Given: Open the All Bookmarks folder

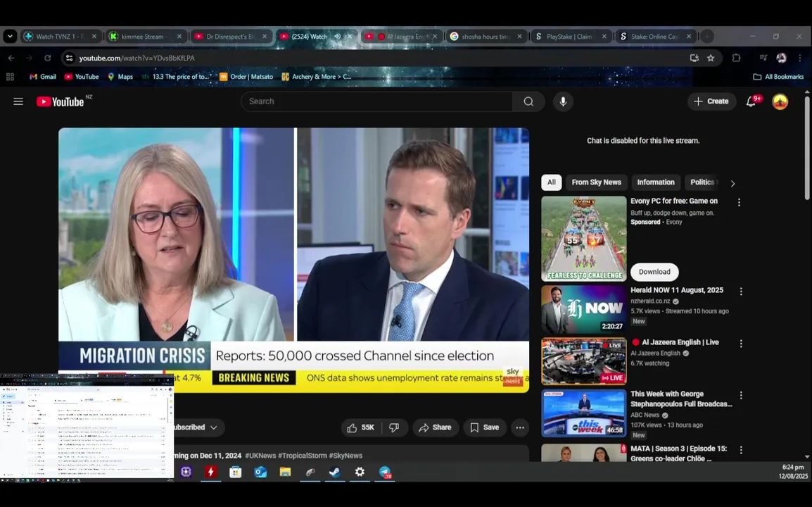Looking at the screenshot, I should pyautogui.click(x=778, y=77).
